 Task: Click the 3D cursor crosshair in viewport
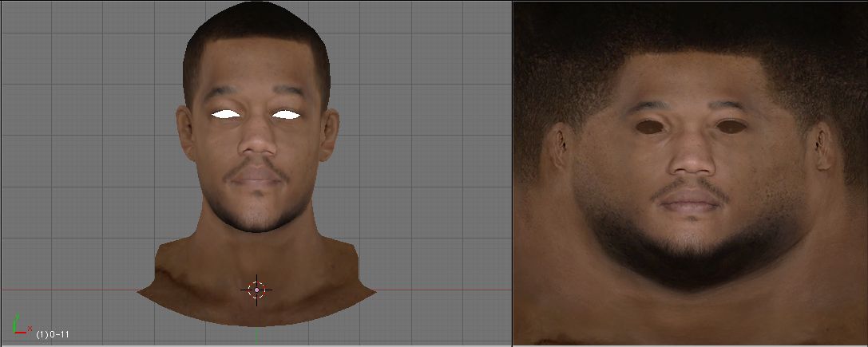tap(256, 290)
